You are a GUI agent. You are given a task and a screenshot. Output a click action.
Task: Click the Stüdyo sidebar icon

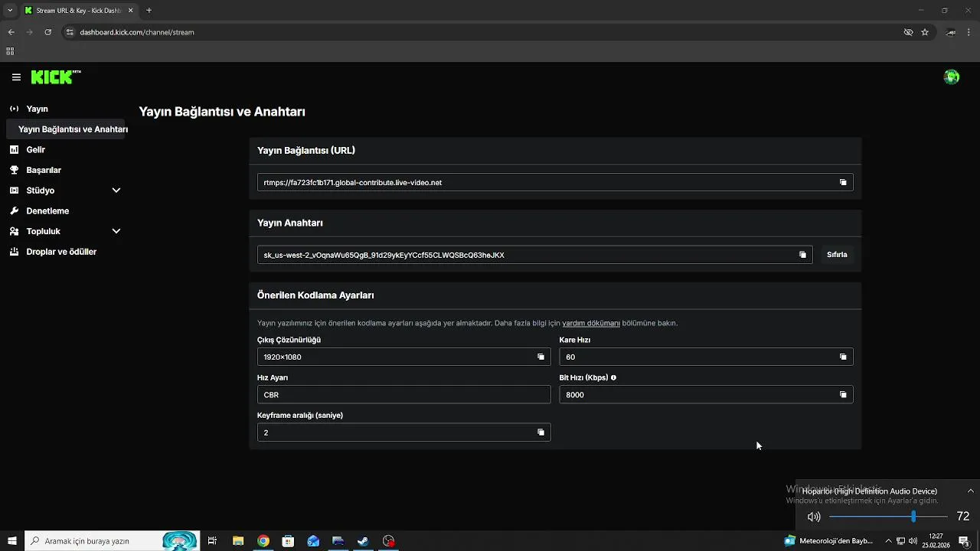click(14, 191)
